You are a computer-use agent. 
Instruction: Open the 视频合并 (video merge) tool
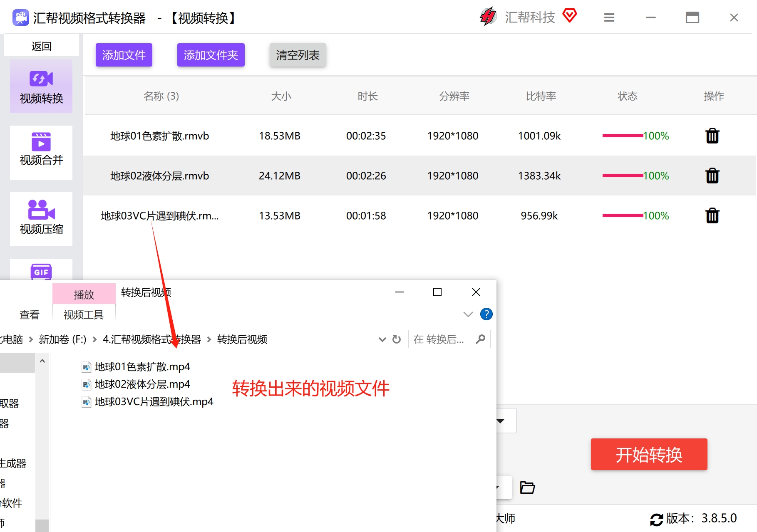(x=41, y=152)
